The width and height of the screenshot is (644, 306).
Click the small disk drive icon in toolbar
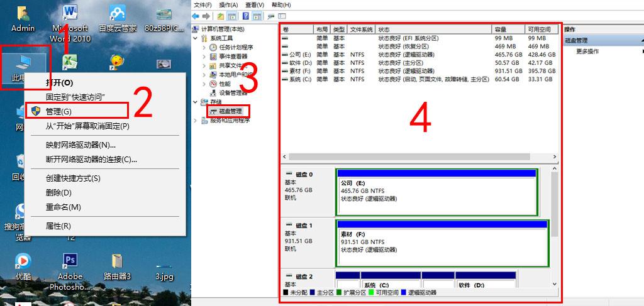click(x=270, y=16)
